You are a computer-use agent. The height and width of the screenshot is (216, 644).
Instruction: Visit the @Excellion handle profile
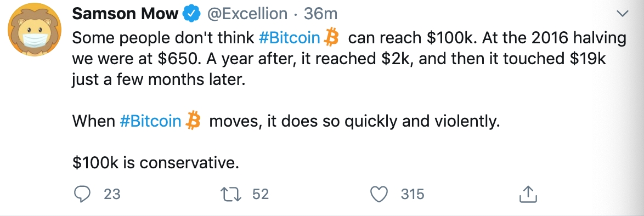(x=247, y=14)
